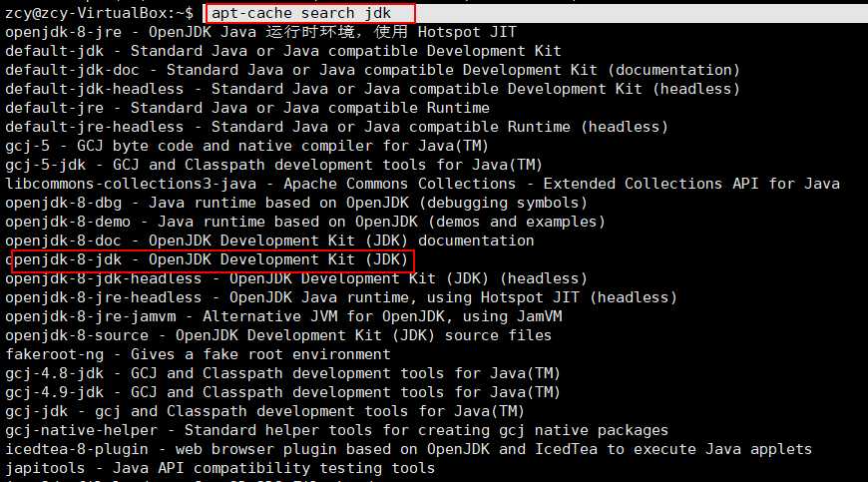Screen dimensions: 868x482
Task: Click the default-jdk-headless result line
Action: [349, 89]
